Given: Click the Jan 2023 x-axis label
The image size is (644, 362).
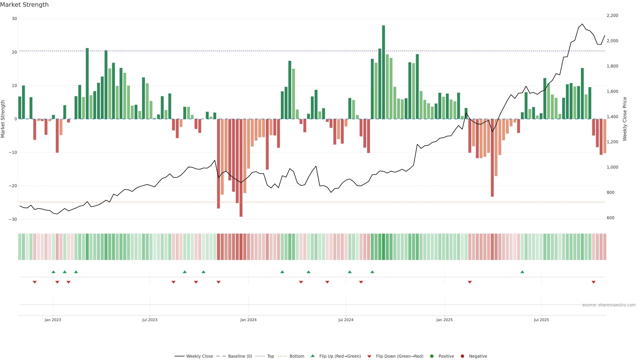Looking at the screenshot, I should [53, 320].
